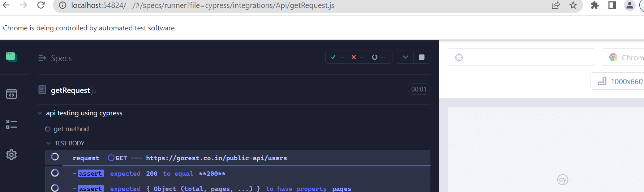The width and height of the screenshot is (644, 192).
Task: Open the Specs code window icon
Action: [12, 94]
